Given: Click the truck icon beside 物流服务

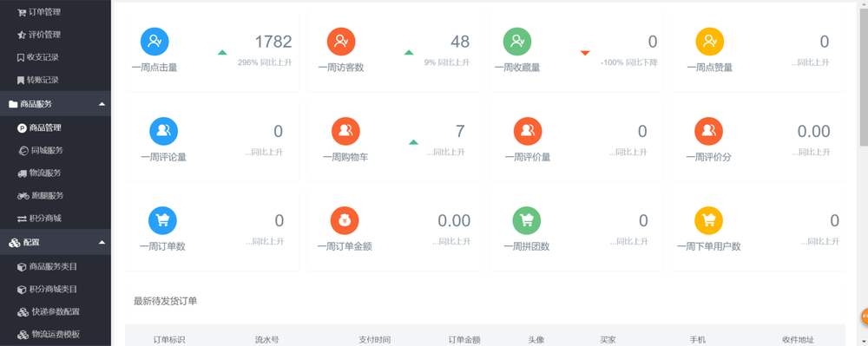Looking at the screenshot, I should 23,173.
